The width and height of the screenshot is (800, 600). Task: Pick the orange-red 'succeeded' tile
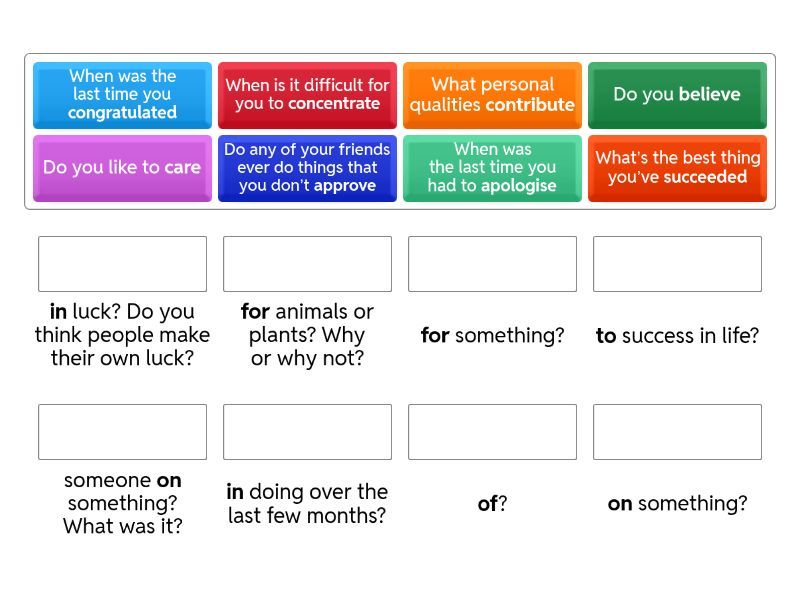pos(677,168)
